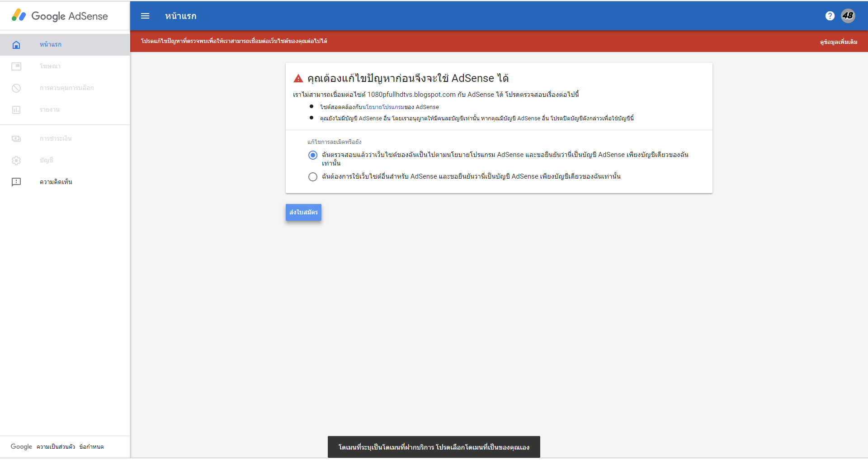The width and height of the screenshot is (868, 460).
Task: Click the Google AdSense logo
Action: point(60,16)
